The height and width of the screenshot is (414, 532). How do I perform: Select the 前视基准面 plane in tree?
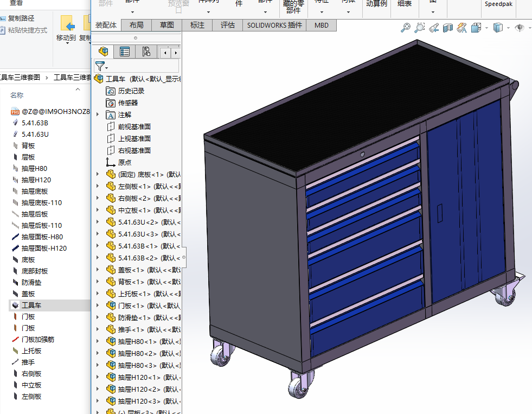[x=134, y=126]
